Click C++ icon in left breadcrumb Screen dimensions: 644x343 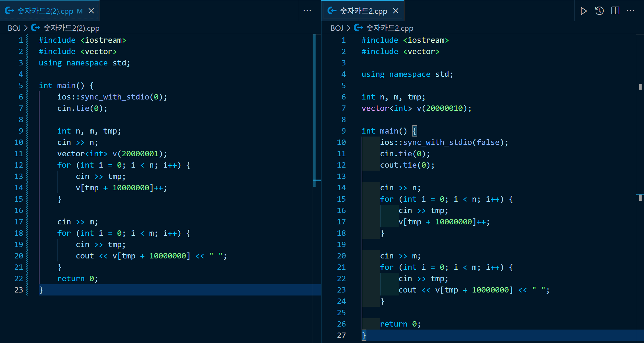[36, 28]
